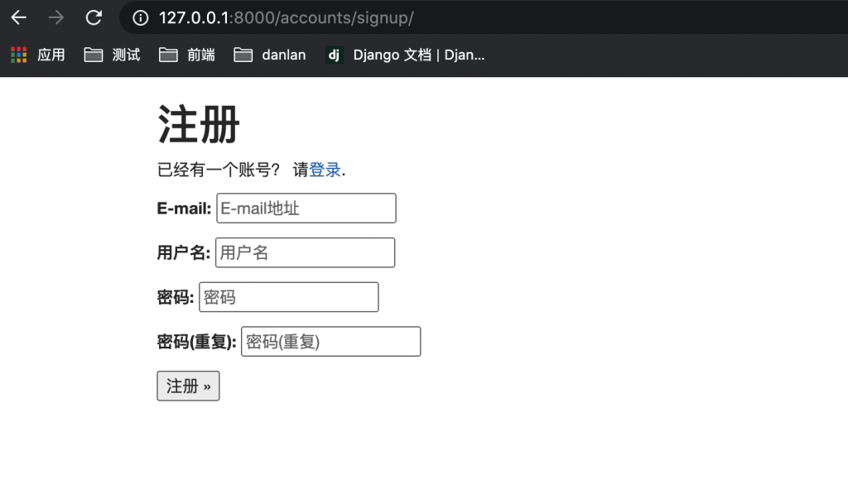Reload the signup page

(94, 17)
